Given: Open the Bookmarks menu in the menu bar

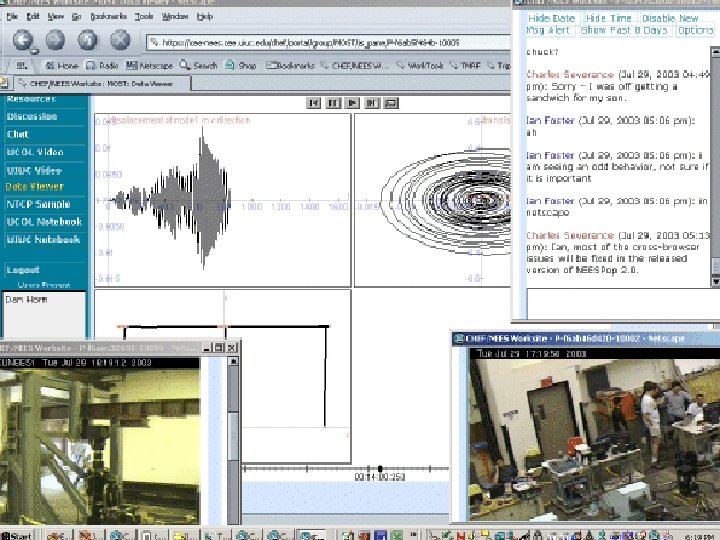Looking at the screenshot, I should click(x=108, y=17).
